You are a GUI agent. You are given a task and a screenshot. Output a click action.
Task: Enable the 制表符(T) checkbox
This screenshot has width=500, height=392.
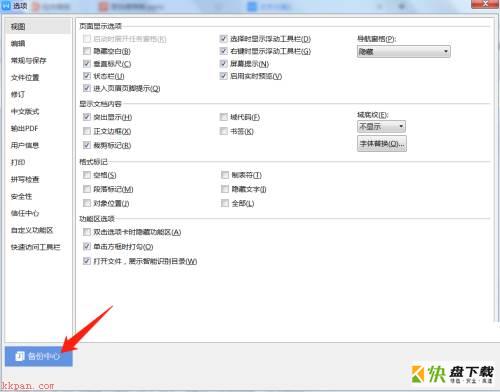225,175
